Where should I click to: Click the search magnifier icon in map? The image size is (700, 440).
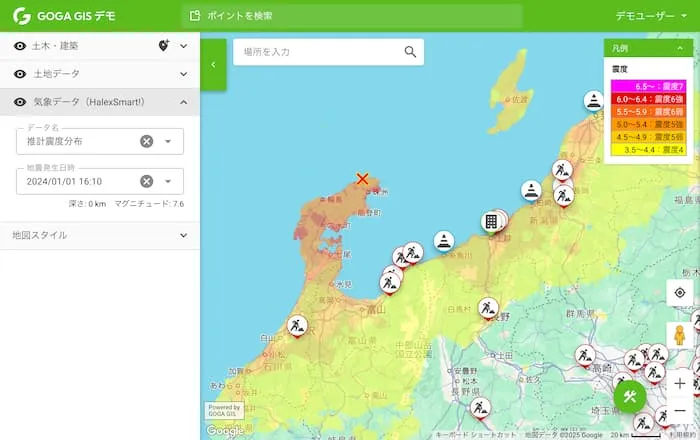coord(410,52)
